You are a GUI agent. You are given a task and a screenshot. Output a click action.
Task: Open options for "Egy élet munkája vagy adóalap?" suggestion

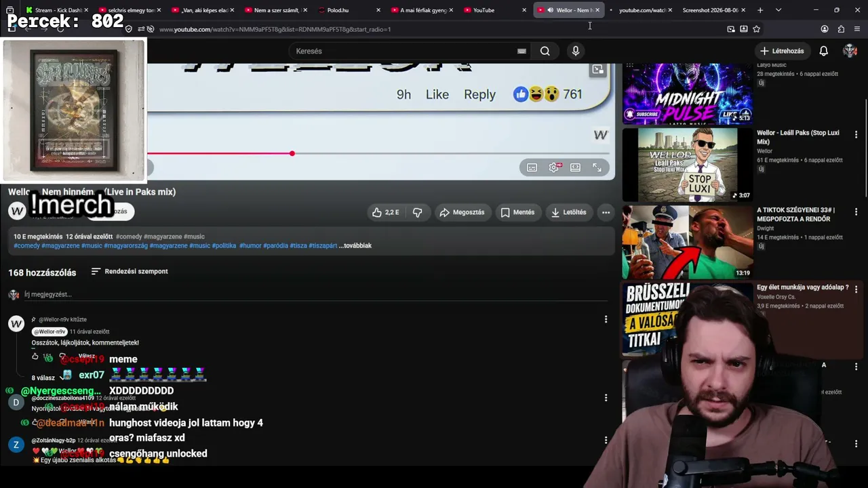pos(856,289)
